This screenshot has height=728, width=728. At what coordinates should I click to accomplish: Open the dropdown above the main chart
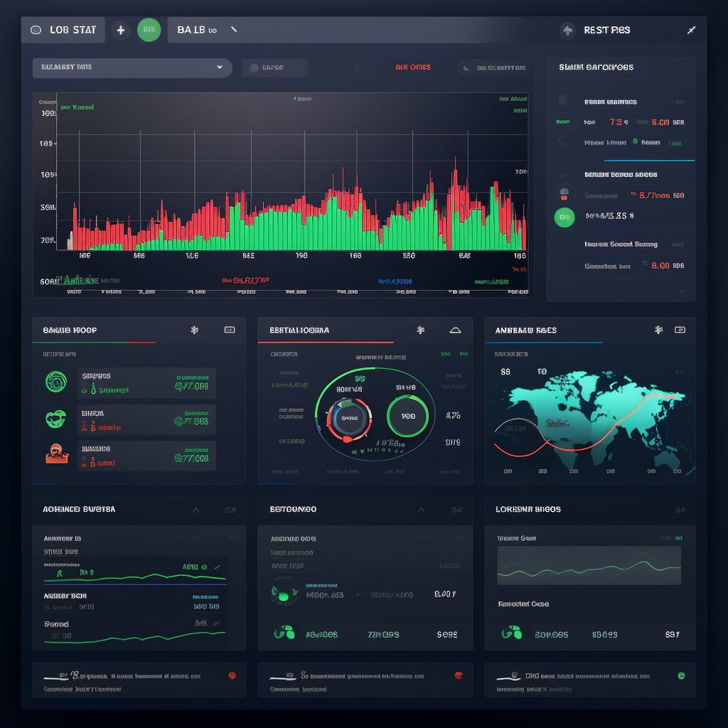(132, 68)
